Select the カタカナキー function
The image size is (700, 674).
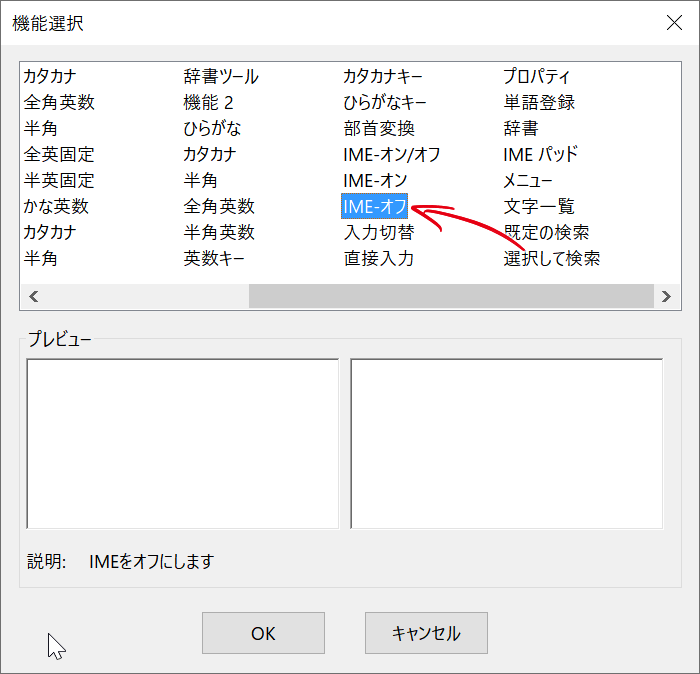[x=383, y=76]
